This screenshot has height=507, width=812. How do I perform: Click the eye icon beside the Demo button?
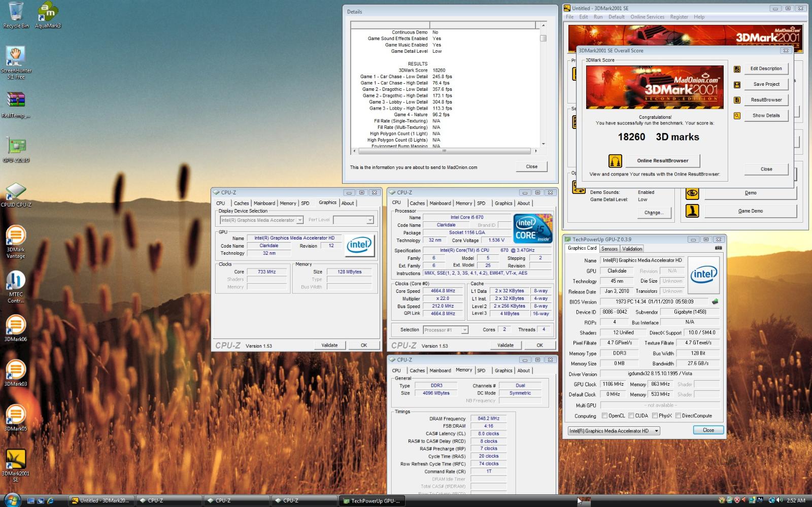[x=692, y=193]
